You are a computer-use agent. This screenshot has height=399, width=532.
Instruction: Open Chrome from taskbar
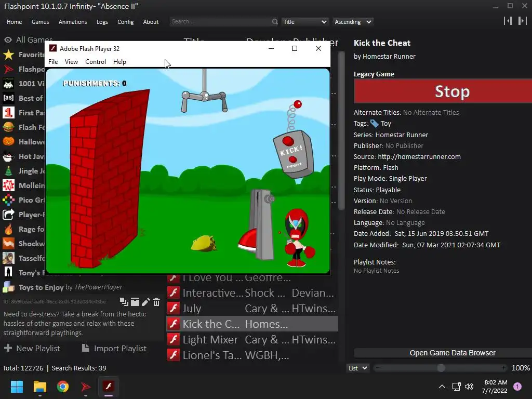(x=63, y=387)
